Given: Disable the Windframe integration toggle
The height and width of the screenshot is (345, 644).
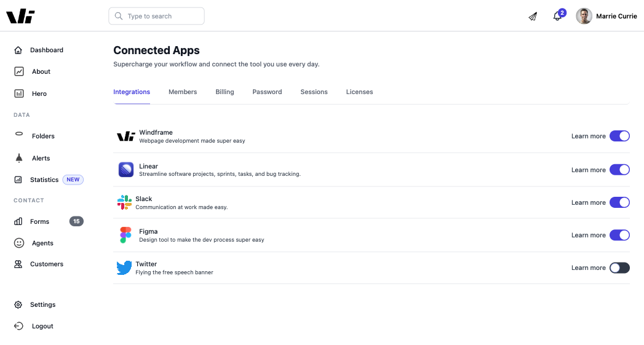Looking at the screenshot, I should [x=619, y=136].
